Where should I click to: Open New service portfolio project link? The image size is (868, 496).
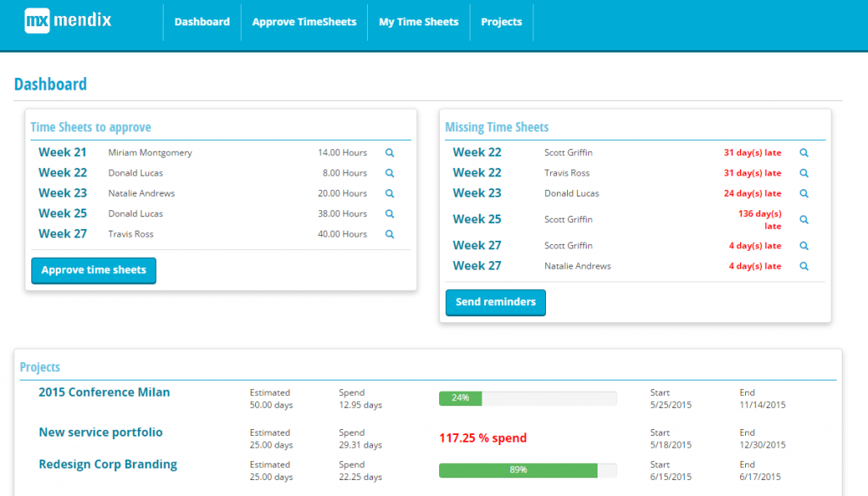(x=101, y=432)
